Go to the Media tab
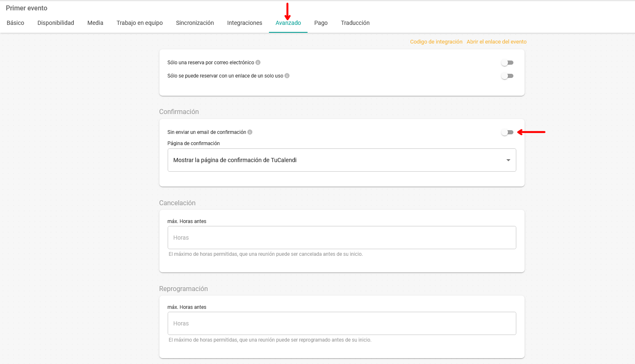The height and width of the screenshot is (364, 635). (95, 23)
